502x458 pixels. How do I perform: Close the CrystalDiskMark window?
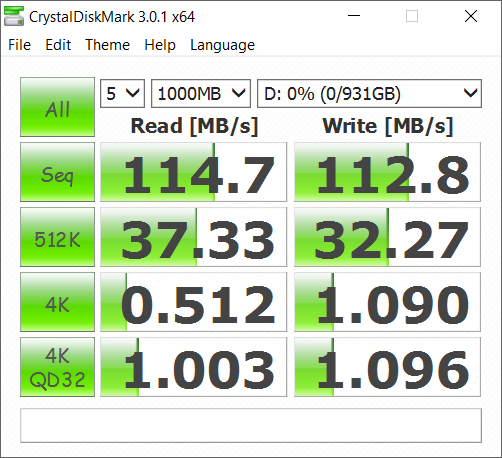471,16
